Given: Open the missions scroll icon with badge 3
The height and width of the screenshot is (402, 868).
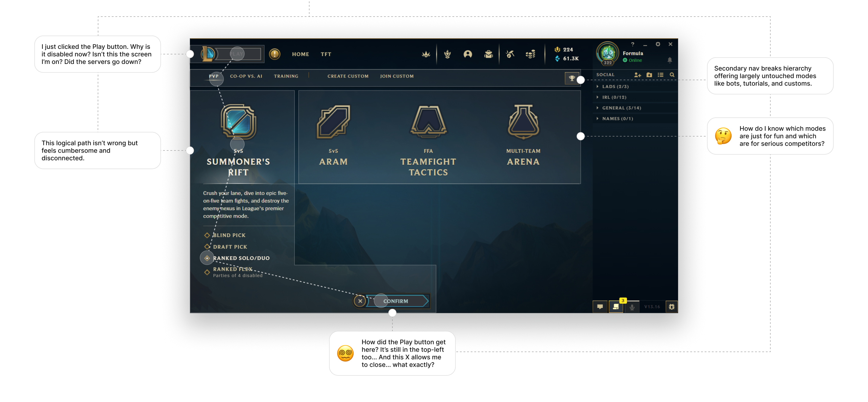Looking at the screenshot, I should pos(616,307).
